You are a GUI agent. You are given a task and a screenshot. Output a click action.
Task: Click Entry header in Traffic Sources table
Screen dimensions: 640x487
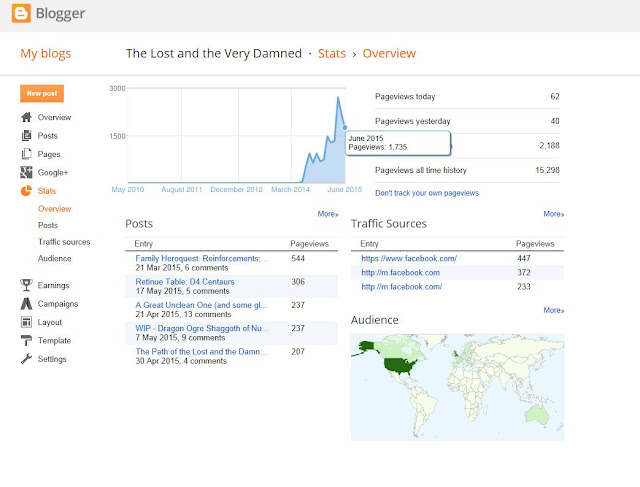[x=369, y=244]
